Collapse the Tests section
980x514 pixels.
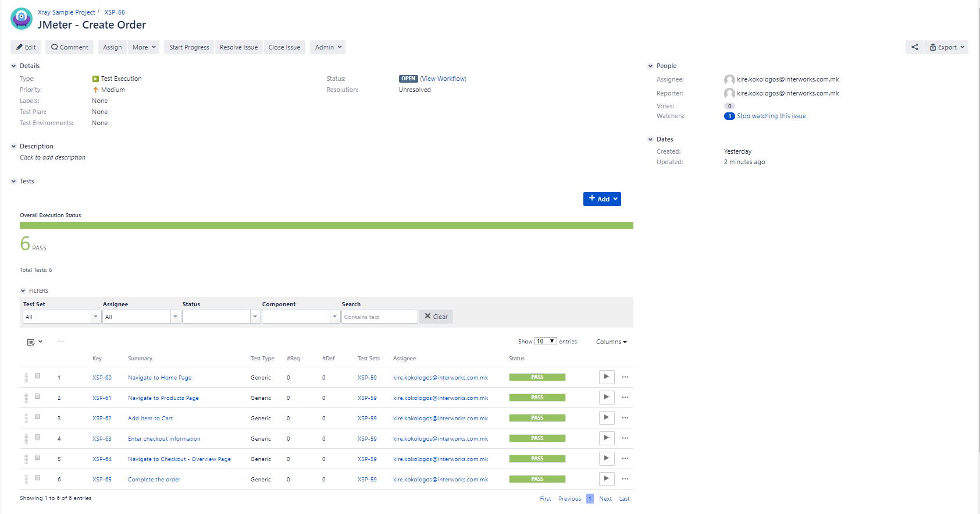(13, 182)
